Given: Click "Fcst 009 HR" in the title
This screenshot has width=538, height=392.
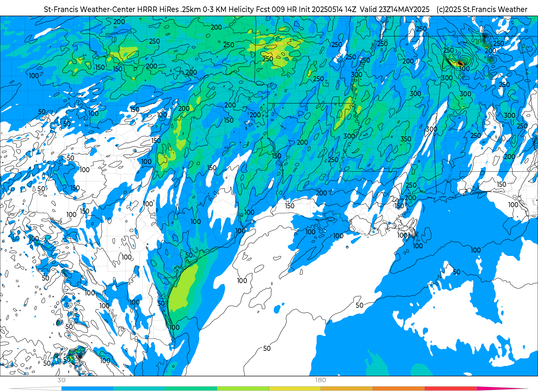Looking at the screenshot, I should pos(277,10).
